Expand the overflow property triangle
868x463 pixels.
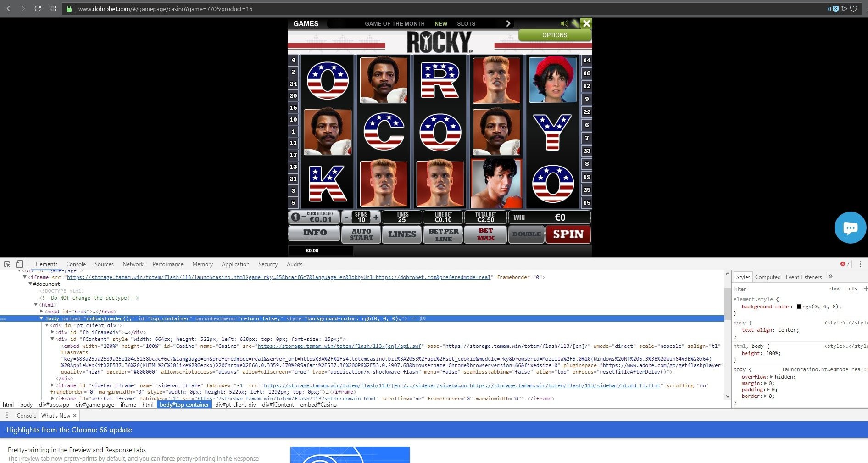tap(771, 377)
